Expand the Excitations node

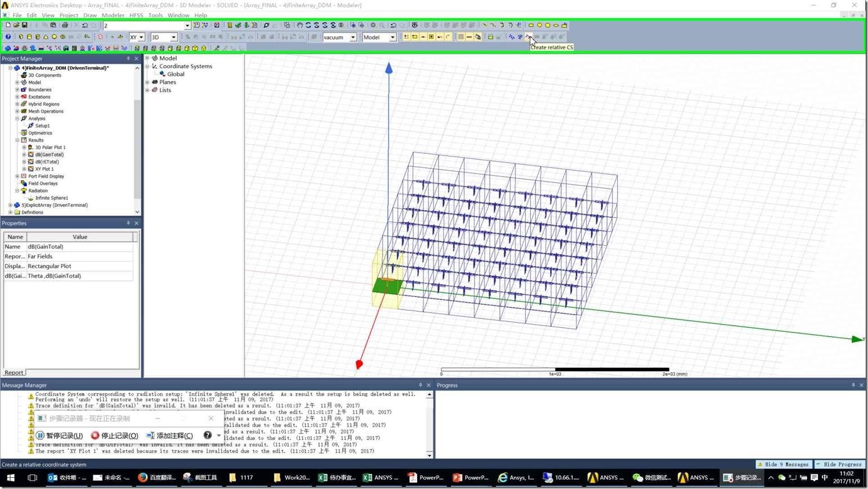tap(17, 97)
